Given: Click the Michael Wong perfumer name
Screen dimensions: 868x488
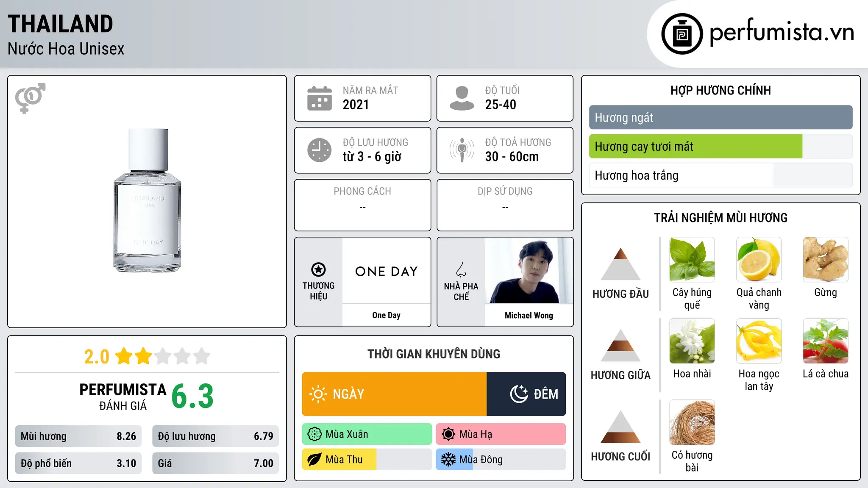Looking at the screenshot, I should pyautogui.click(x=529, y=315).
